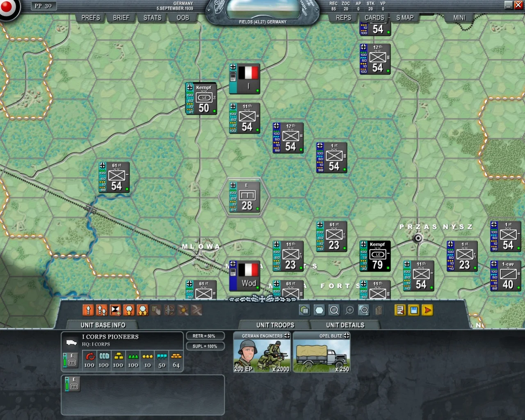
Task: Click the single-arrow move unit icon
Action: click(x=88, y=310)
